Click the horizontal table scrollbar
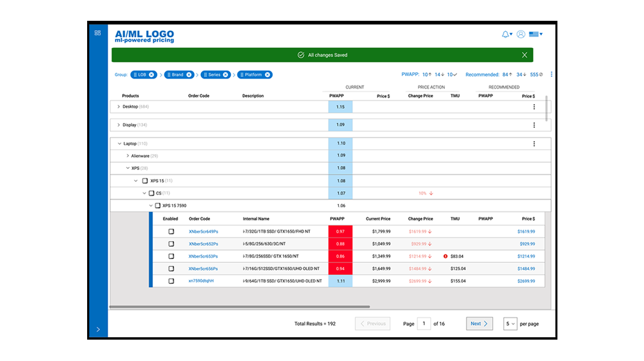This screenshot has height=361, width=644. (239, 307)
